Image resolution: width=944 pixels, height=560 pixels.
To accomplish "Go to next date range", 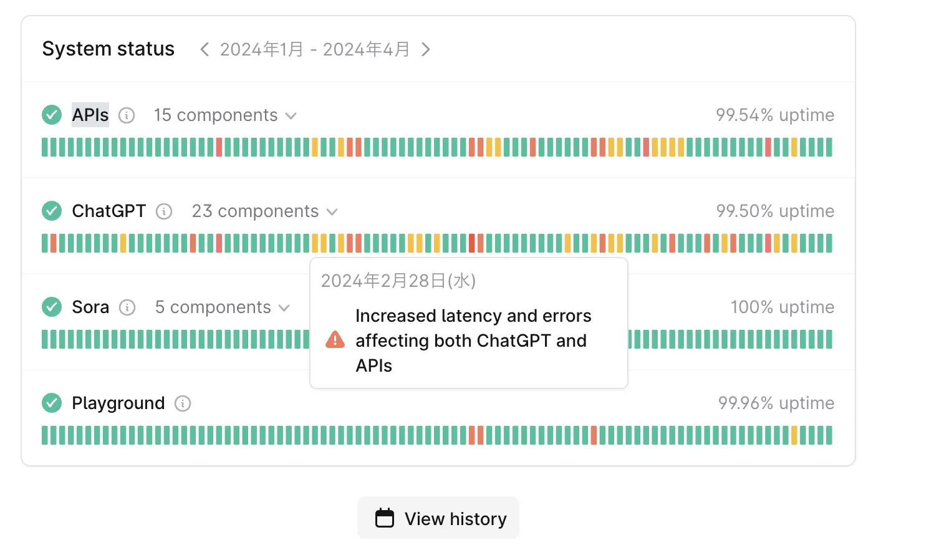I will 426,49.
